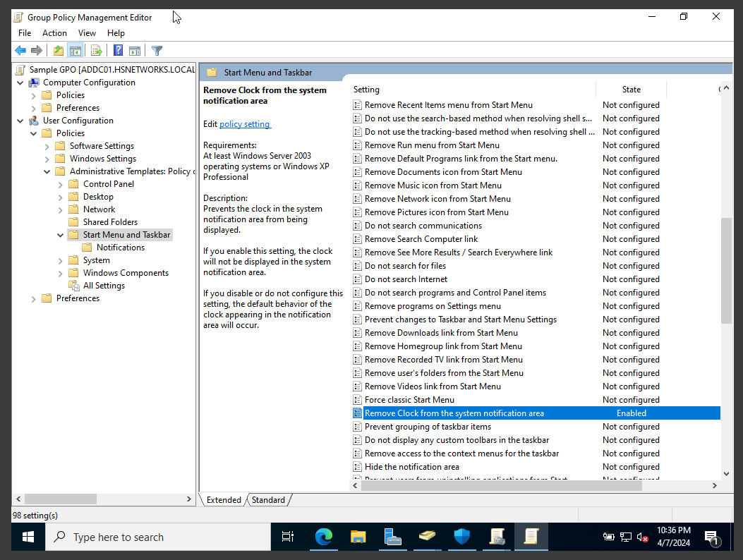Toggle the Show/Hide Console Tree icon

pos(75,50)
